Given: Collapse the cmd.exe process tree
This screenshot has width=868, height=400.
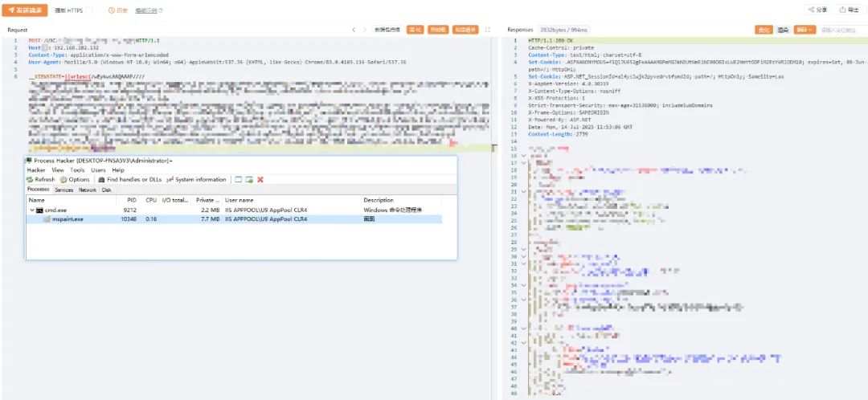Looking at the screenshot, I should 32,210.
